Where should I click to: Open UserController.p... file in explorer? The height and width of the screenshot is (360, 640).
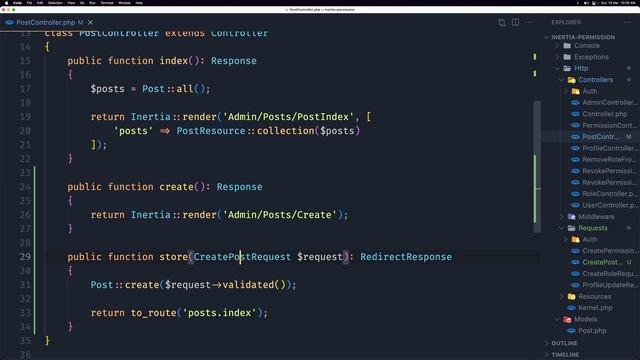609,205
